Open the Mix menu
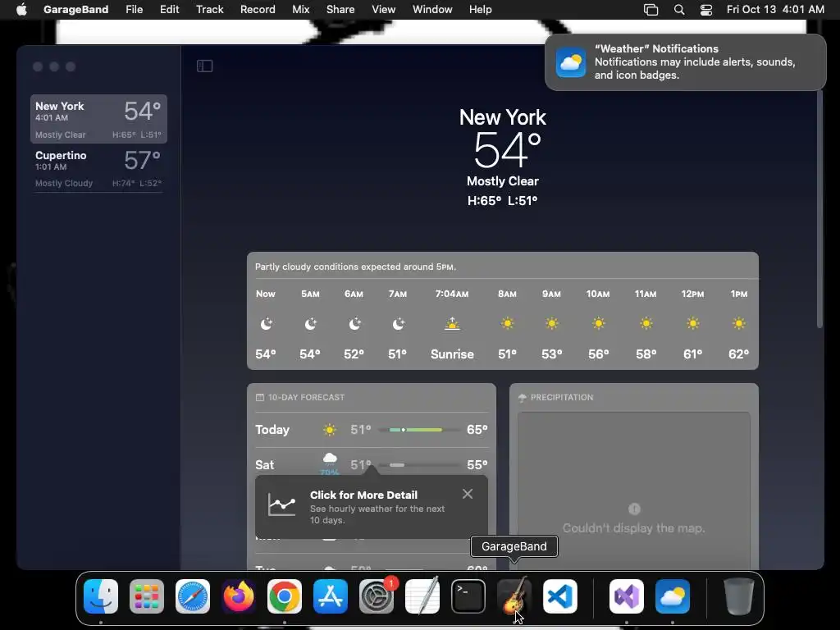Screen dimensions: 840x630 (300, 9)
